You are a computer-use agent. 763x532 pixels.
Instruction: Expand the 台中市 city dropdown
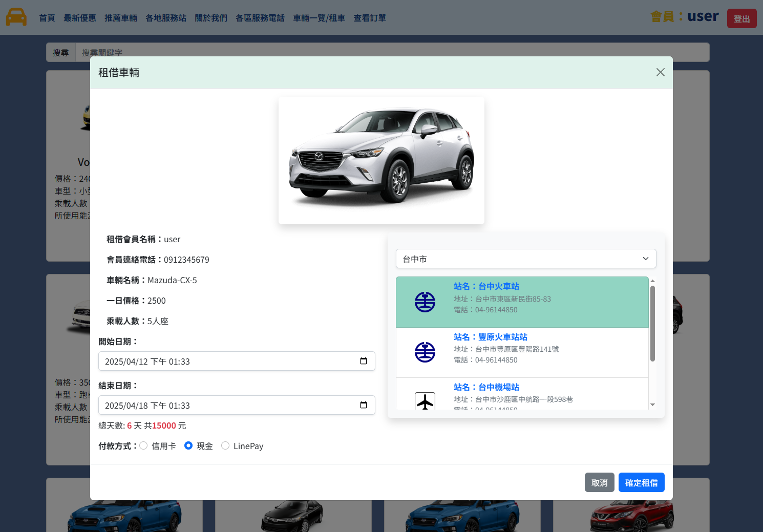coord(526,259)
